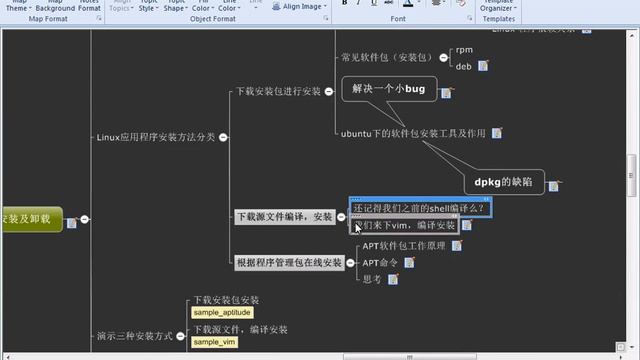Select topic 还记得我们之前的shell编译么？

click(x=420, y=208)
